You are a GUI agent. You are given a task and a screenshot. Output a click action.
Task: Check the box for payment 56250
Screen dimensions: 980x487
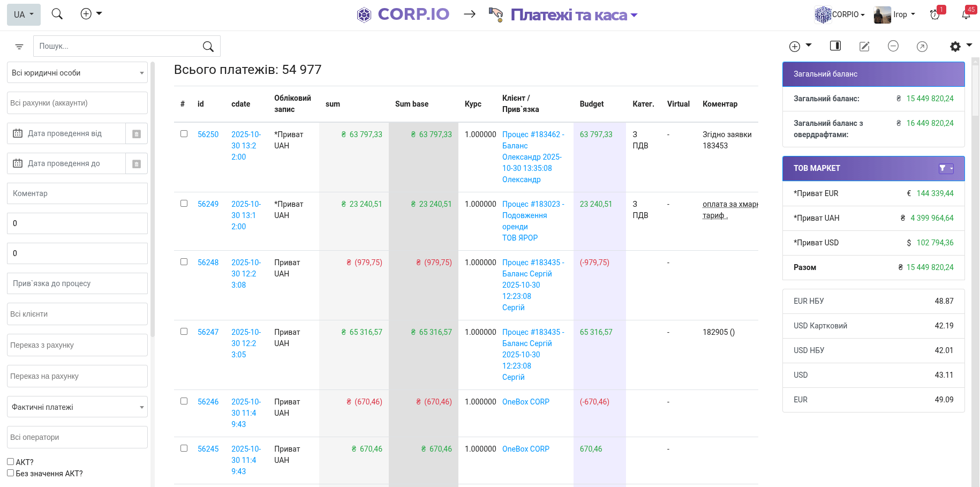[x=184, y=134]
